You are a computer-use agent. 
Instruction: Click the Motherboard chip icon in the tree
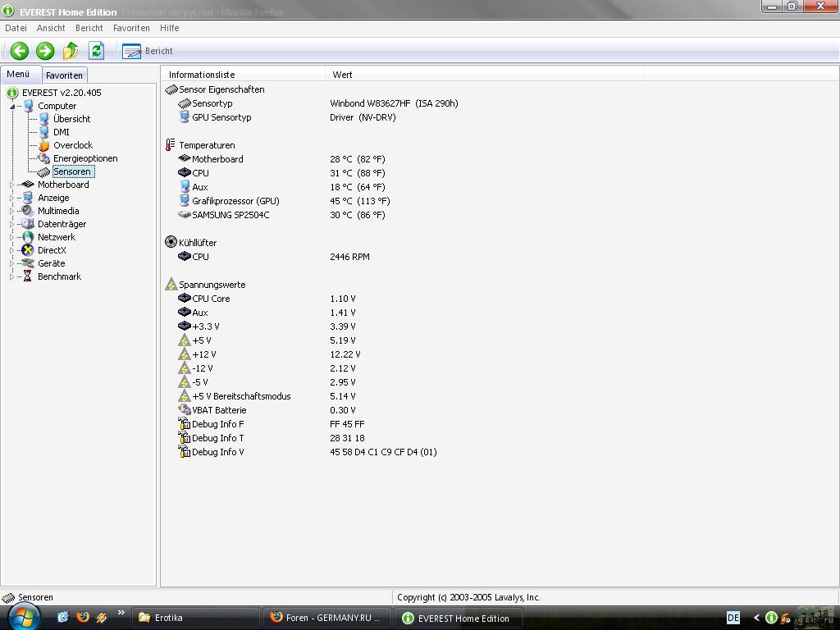[x=28, y=185]
